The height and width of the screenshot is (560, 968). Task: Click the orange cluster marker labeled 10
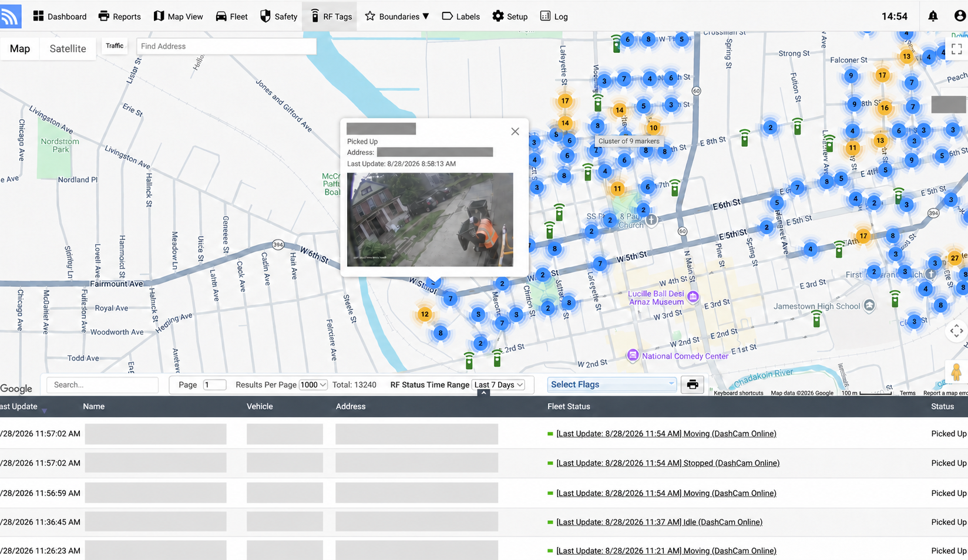[653, 127]
